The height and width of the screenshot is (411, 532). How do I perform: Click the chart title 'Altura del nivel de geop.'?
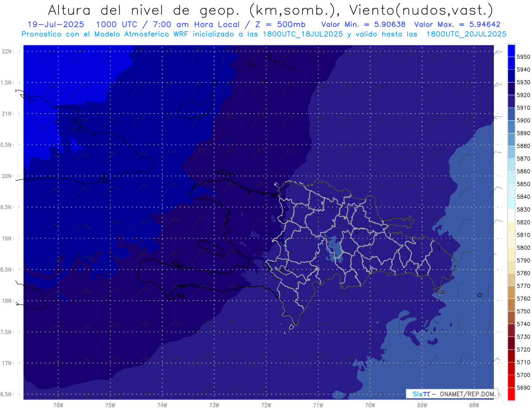point(144,10)
